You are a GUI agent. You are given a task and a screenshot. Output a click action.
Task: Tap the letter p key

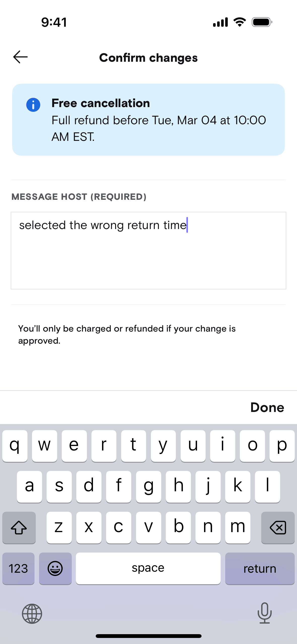click(282, 446)
